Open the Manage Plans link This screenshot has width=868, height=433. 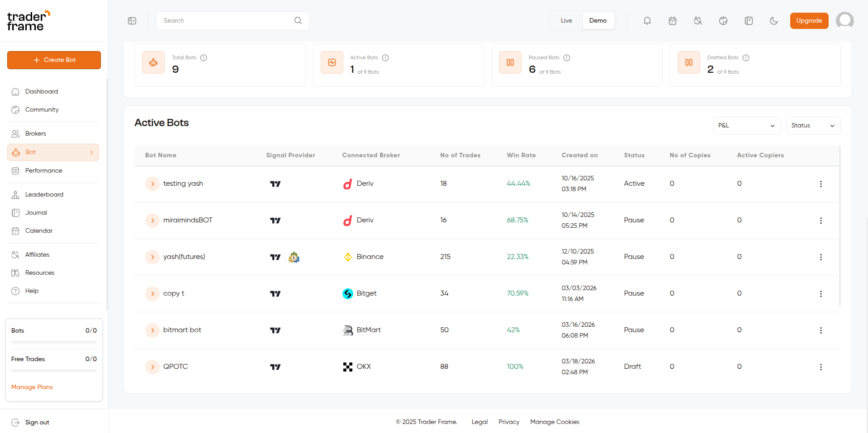32,387
